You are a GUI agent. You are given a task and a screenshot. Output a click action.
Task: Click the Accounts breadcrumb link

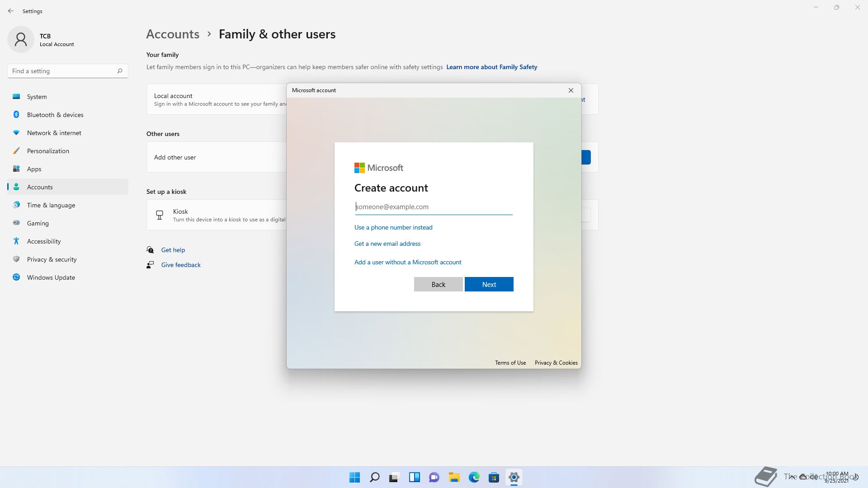(172, 34)
